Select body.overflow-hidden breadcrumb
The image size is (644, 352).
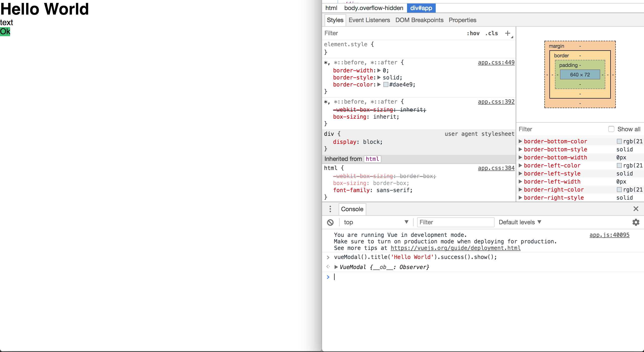[374, 8]
